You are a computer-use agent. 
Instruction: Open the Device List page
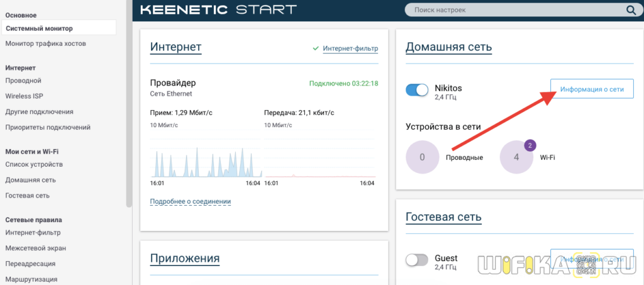pyautogui.click(x=34, y=164)
